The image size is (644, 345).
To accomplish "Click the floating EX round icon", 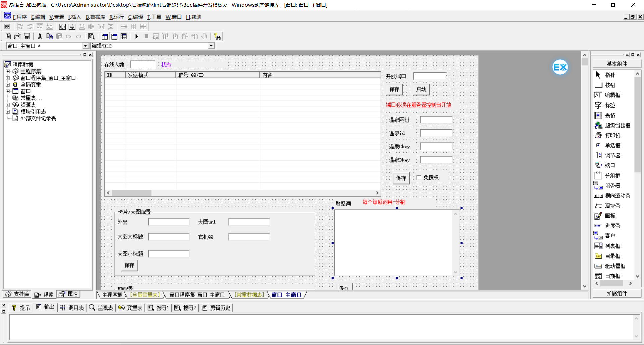I will [560, 67].
